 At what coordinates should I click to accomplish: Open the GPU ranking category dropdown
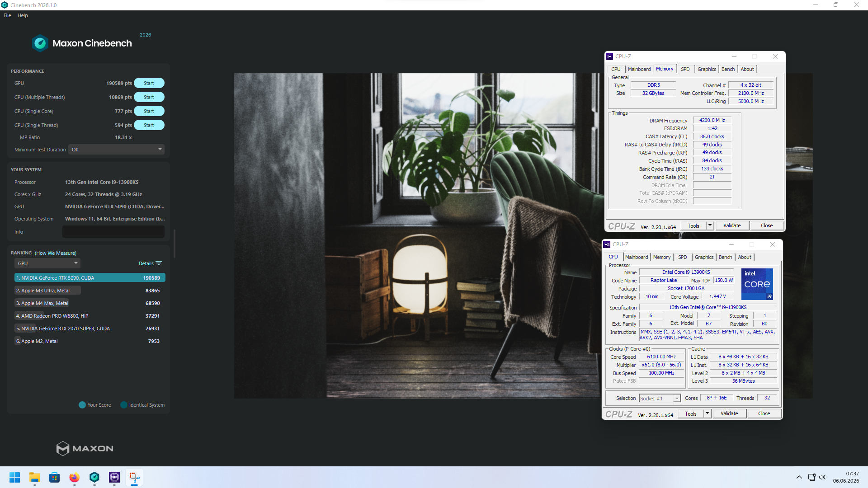tap(47, 263)
